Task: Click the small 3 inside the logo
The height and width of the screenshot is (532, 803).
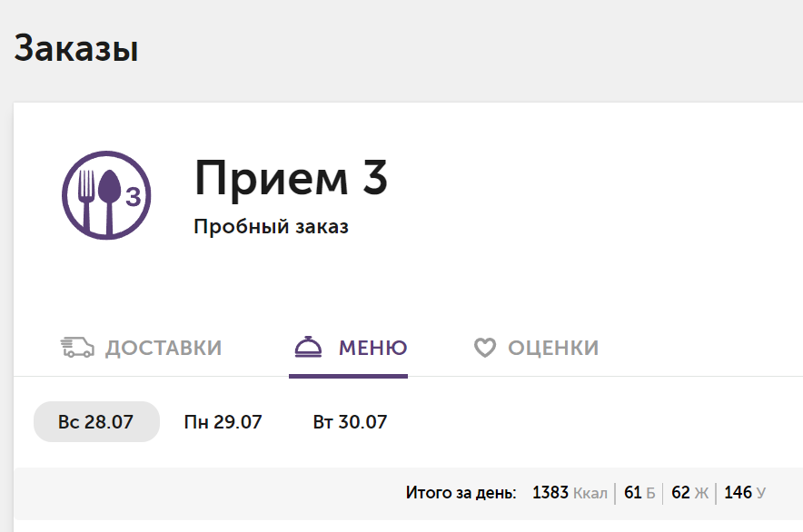Action: pos(134,197)
